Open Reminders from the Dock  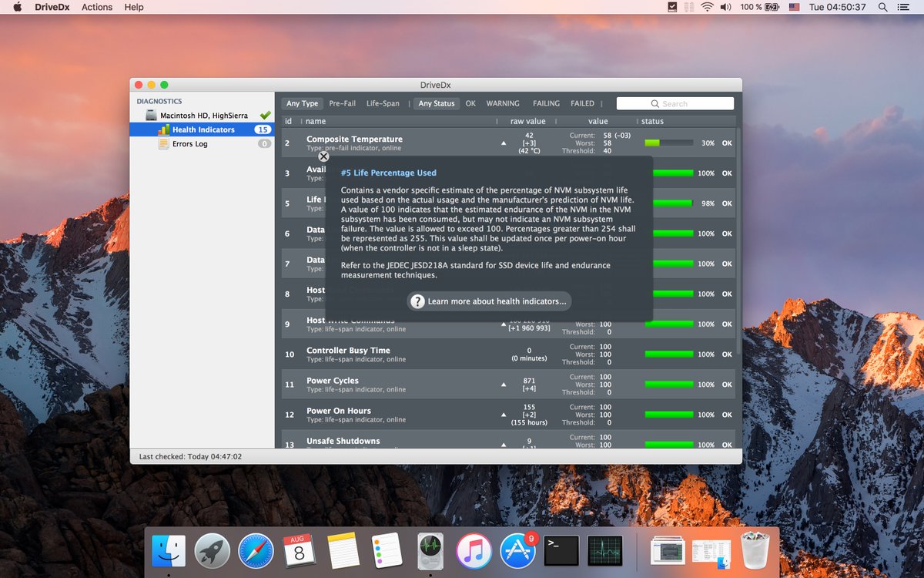point(387,551)
